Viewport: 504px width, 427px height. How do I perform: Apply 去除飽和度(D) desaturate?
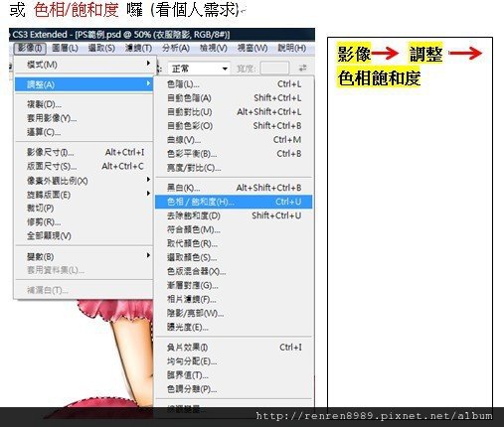[x=234, y=215]
